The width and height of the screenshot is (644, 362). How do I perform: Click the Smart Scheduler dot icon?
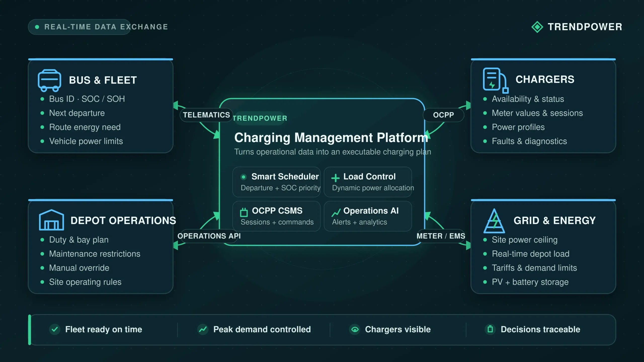(x=243, y=177)
